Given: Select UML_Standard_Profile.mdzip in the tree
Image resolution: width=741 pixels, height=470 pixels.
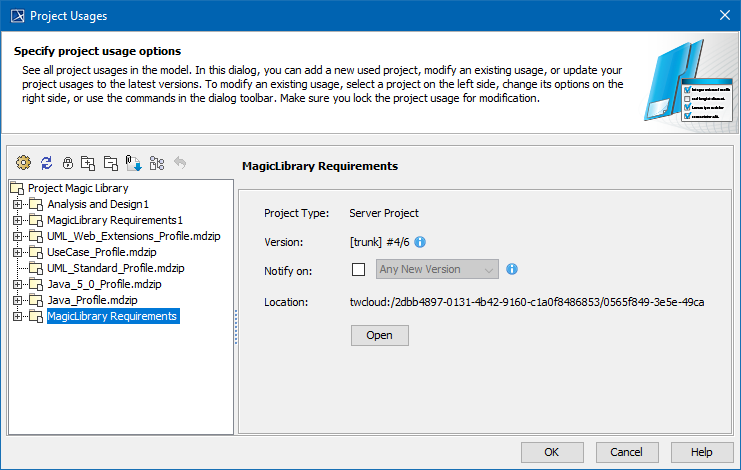Looking at the screenshot, I should (116, 268).
